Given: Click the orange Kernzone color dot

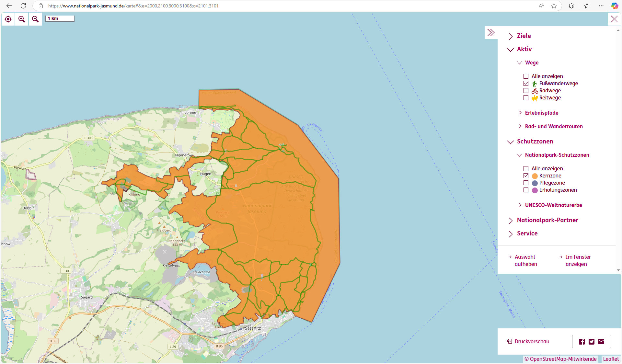Looking at the screenshot, I should click(x=535, y=176).
